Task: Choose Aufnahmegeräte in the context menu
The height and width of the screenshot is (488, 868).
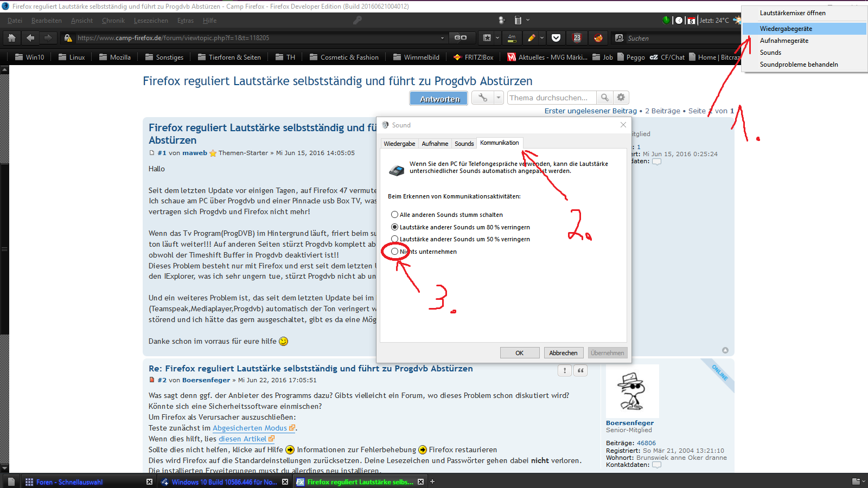Action: coord(804,41)
